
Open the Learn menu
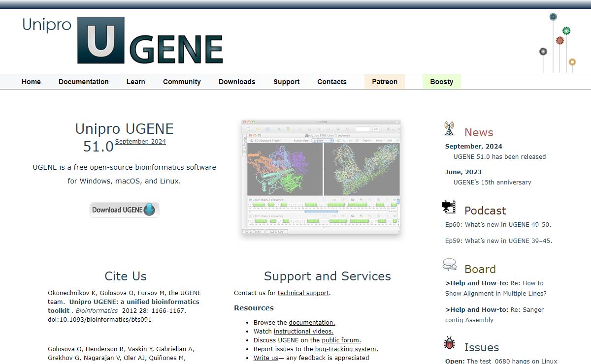[x=135, y=82]
